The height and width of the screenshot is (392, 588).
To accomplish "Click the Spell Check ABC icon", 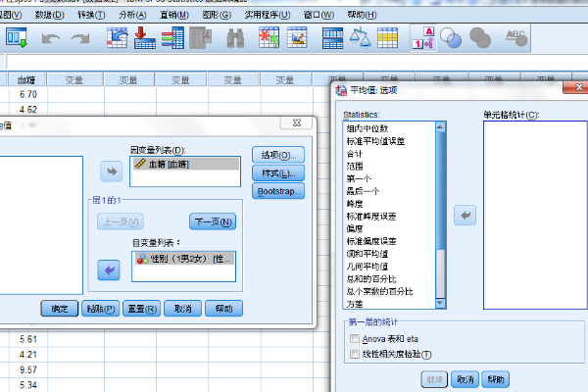I will click(515, 37).
